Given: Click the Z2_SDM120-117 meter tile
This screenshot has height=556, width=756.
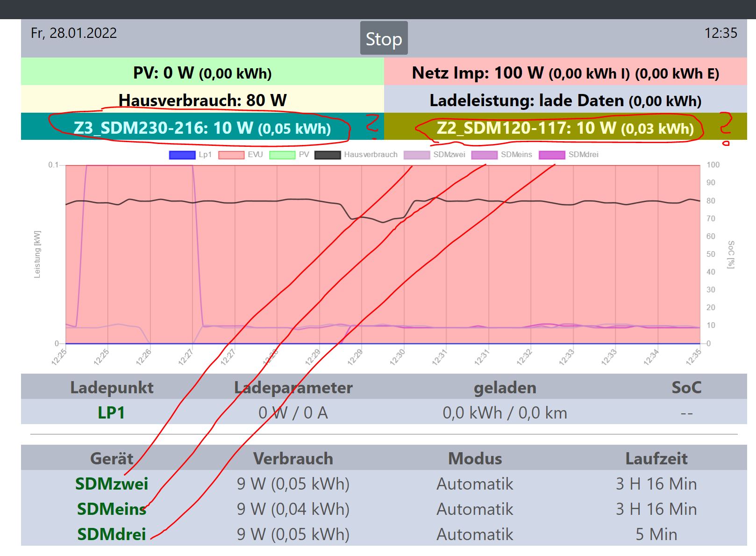Looking at the screenshot, I should [565, 128].
